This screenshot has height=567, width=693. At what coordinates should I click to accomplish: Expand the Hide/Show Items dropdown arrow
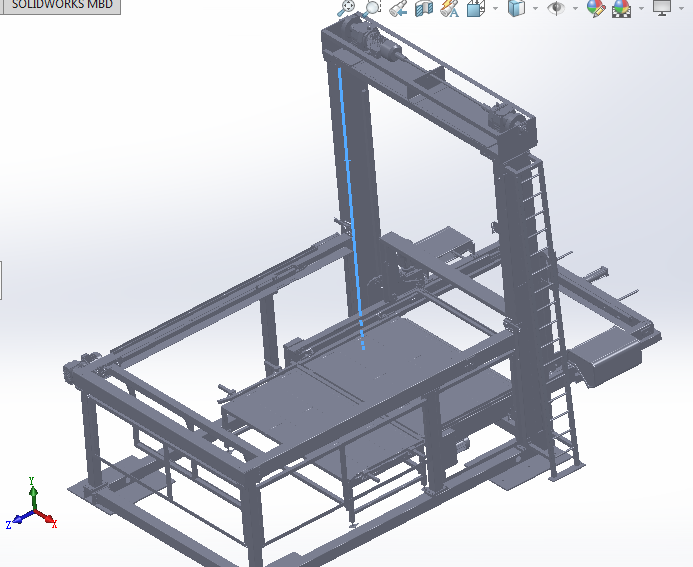(575, 8)
